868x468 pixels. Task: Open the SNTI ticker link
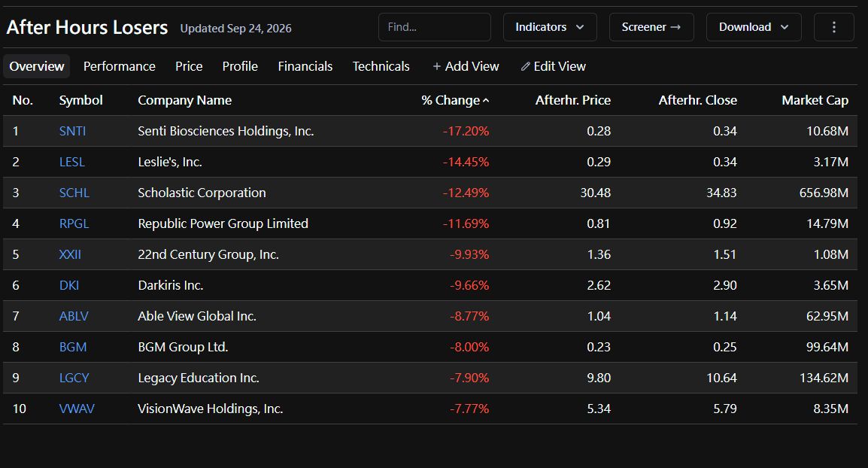pos(72,131)
